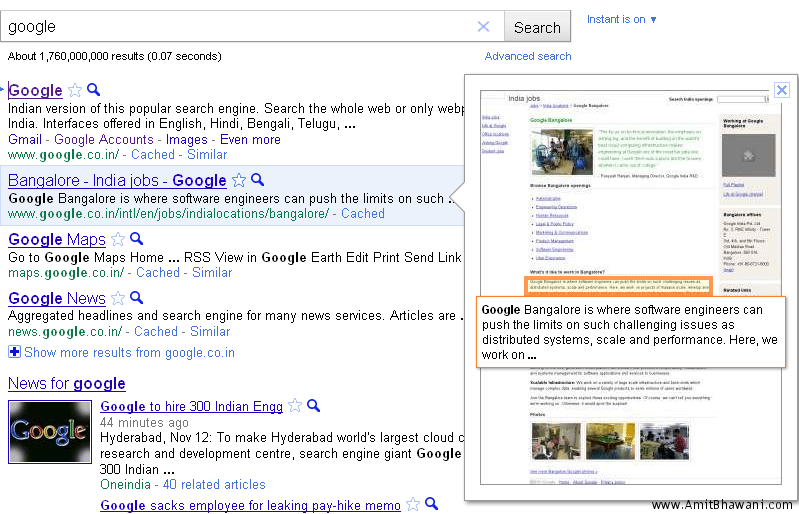The image size is (799, 514).
Task: Open 'Google to hire 300 Indian Engg' article
Action: click(x=192, y=407)
